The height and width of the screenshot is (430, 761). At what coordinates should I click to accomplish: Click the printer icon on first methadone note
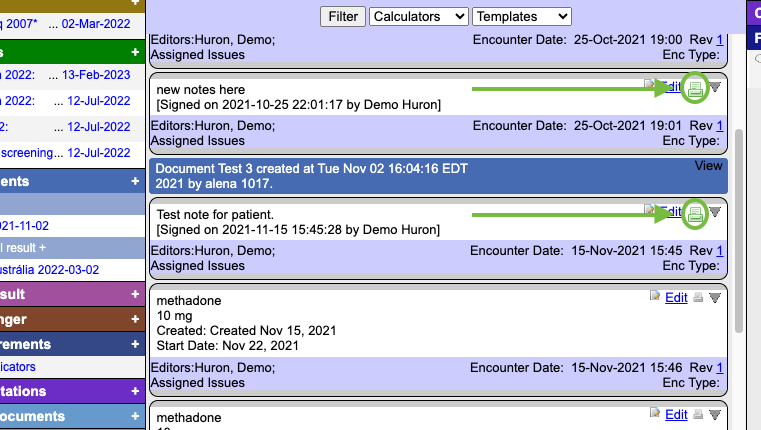pos(698,297)
